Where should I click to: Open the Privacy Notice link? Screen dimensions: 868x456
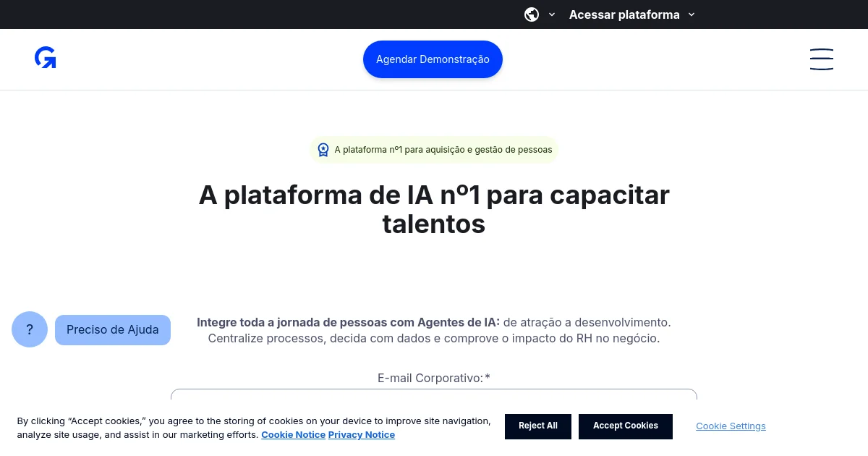(x=362, y=435)
